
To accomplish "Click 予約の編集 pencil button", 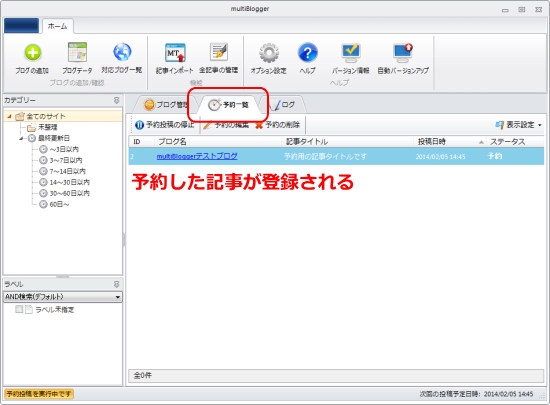I will click(226, 125).
